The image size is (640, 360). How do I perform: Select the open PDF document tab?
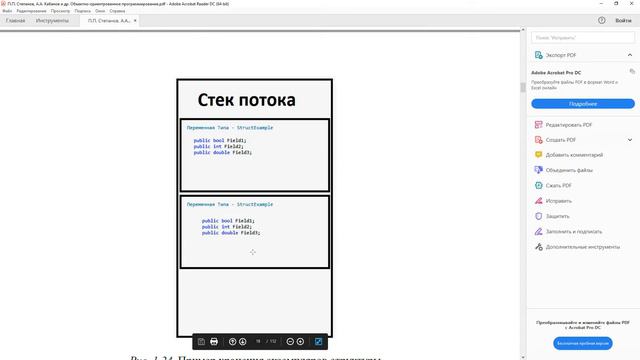pyautogui.click(x=109, y=20)
